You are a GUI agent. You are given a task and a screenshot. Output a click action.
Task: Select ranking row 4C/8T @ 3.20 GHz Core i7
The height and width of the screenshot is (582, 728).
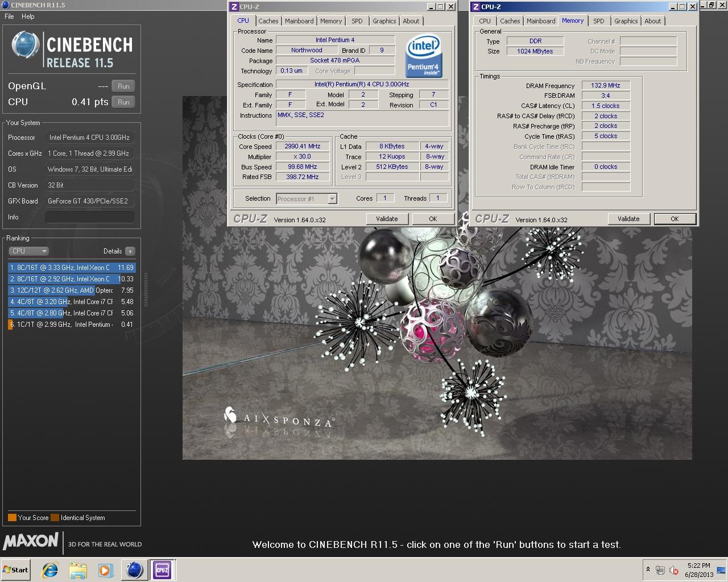pyautogui.click(x=72, y=302)
